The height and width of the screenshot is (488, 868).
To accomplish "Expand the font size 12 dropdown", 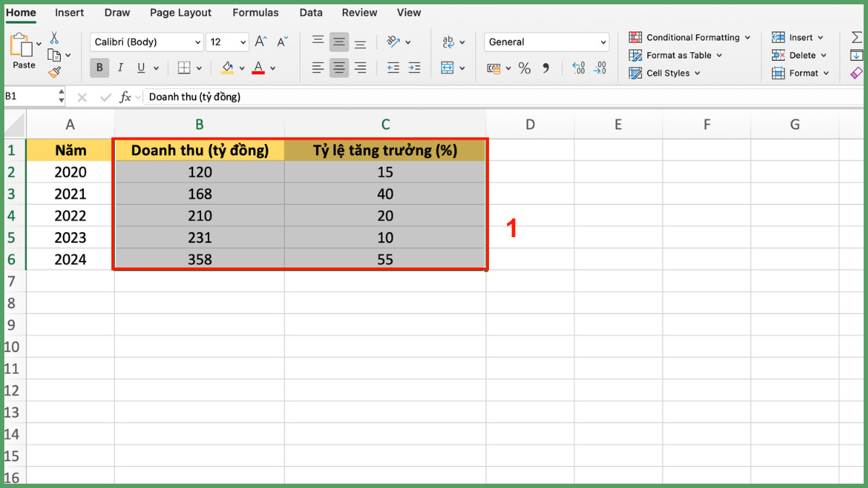I will (242, 43).
